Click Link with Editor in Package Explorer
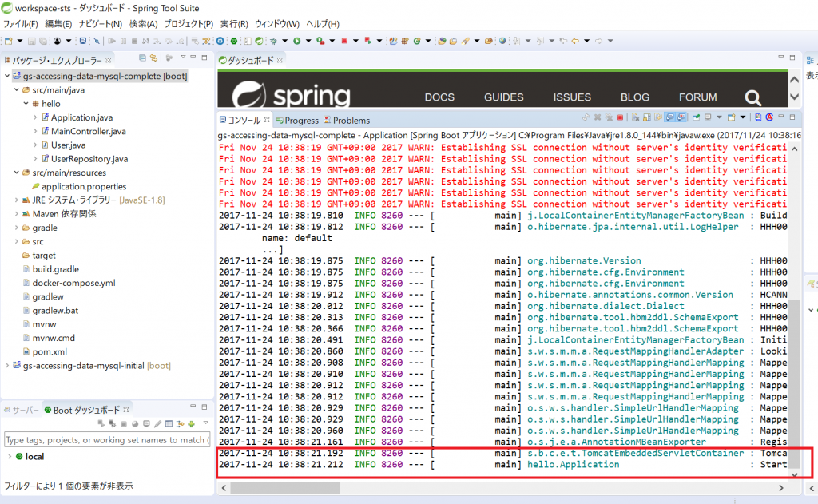The image size is (818, 504). (153, 58)
